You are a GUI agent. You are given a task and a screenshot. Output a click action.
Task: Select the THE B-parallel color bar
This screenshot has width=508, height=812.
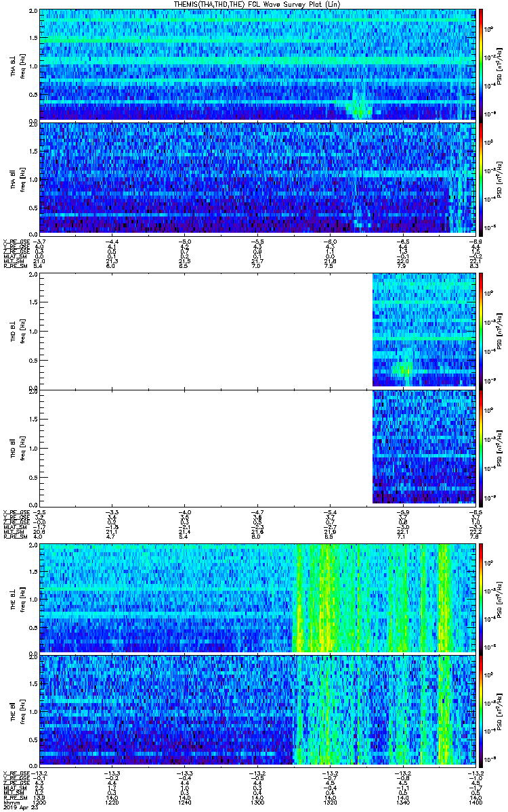pos(482,713)
